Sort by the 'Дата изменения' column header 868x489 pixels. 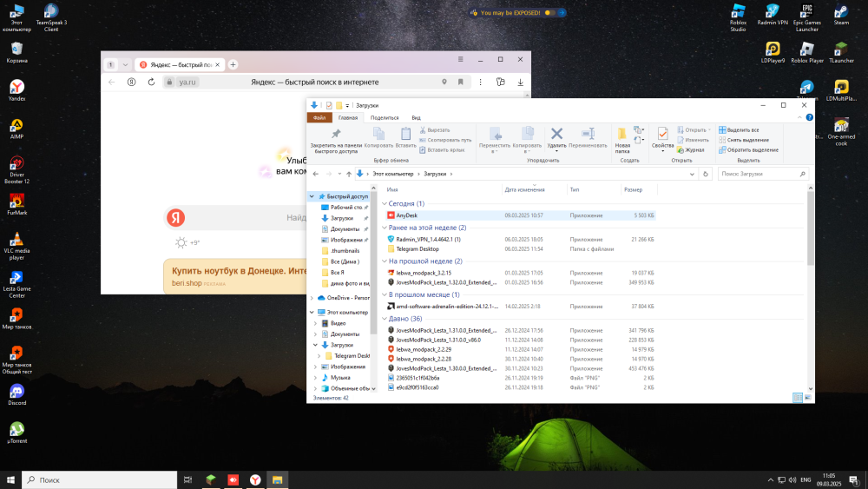click(x=525, y=190)
